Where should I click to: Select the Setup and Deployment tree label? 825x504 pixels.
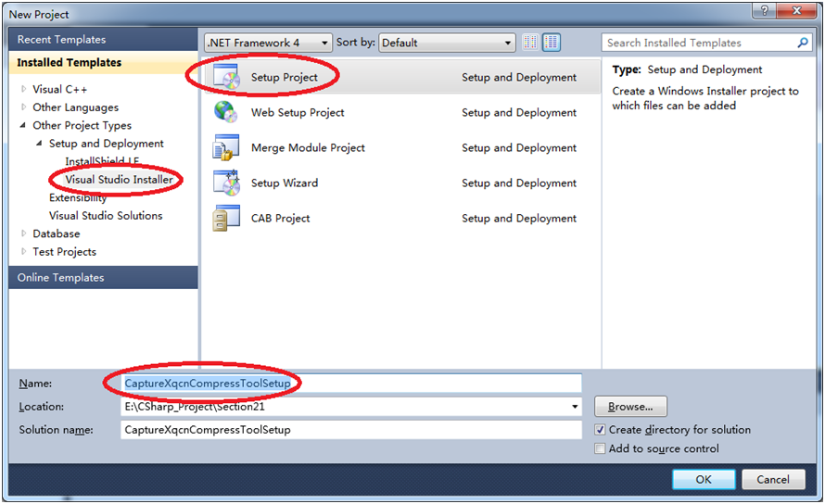click(107, 144)
